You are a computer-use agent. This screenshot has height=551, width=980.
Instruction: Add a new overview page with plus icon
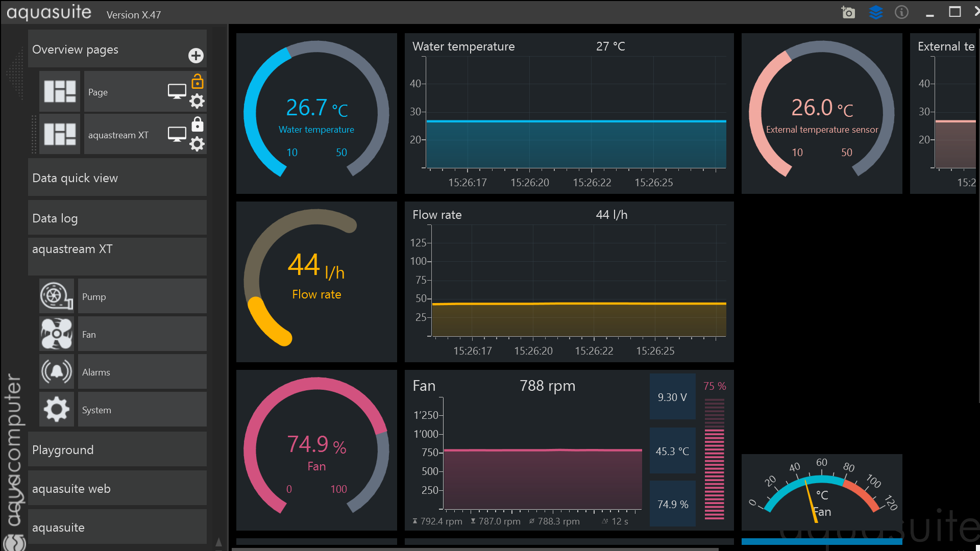pyautogui.click(x=196, y=56)
